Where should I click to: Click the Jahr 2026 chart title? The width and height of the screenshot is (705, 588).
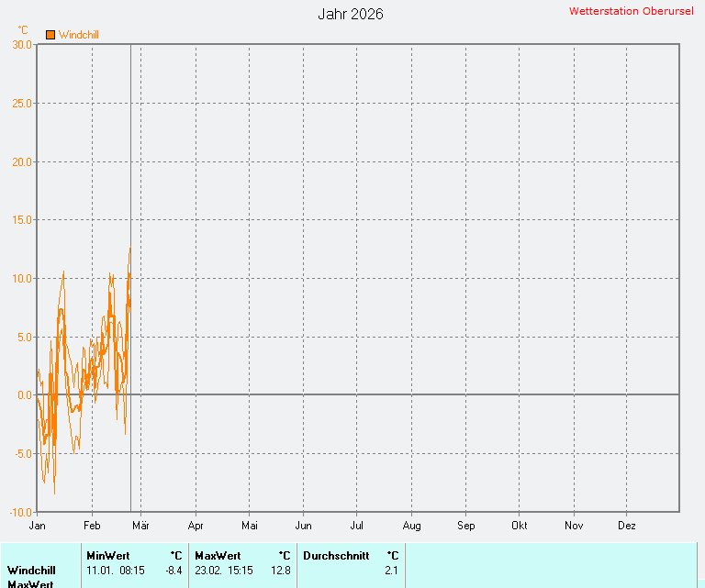(351, 14)
